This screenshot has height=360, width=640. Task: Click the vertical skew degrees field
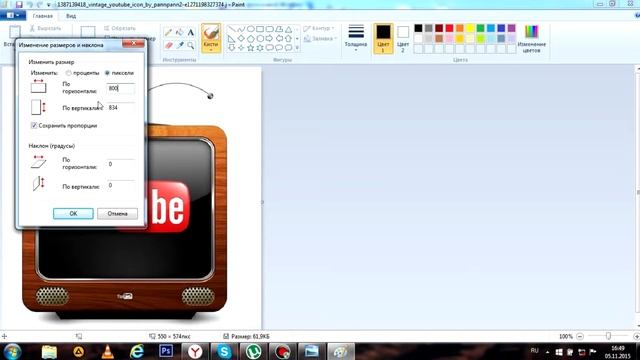click(x=120, y=185)
